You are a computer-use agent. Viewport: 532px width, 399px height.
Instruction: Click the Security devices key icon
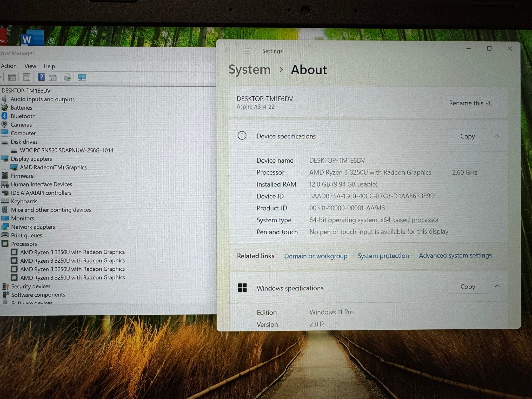tap(5, 286)
